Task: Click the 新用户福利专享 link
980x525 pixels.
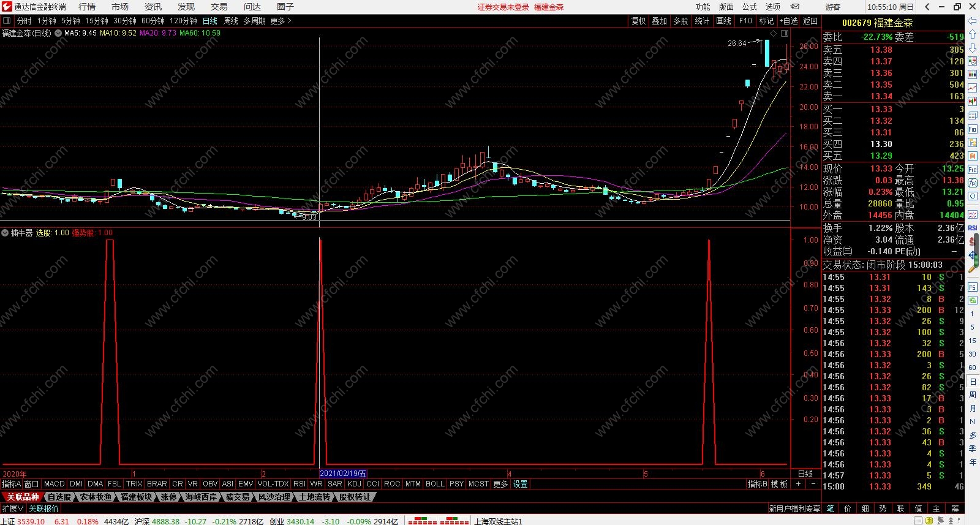Action: pyautogui.click(x=794, y=508)
